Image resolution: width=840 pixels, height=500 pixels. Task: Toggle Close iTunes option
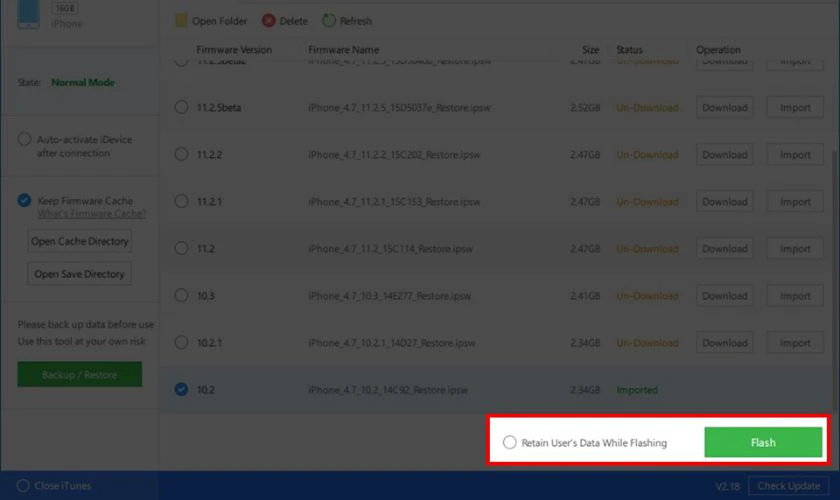[x=23, y=486]
